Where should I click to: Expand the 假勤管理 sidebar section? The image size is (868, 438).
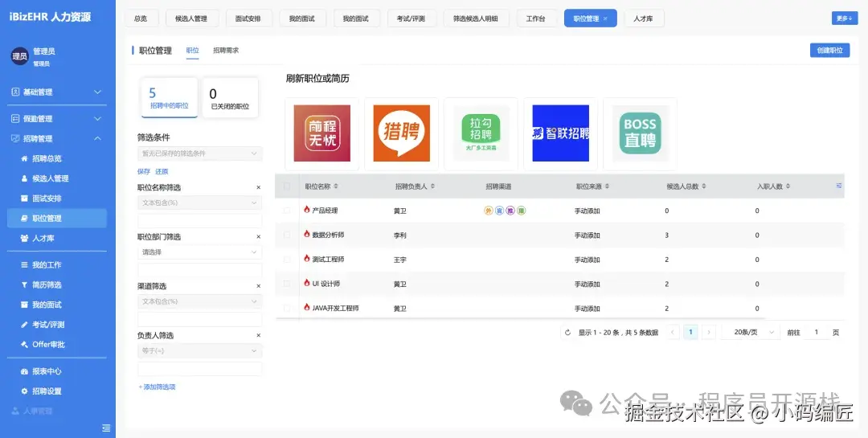[57, 118]
